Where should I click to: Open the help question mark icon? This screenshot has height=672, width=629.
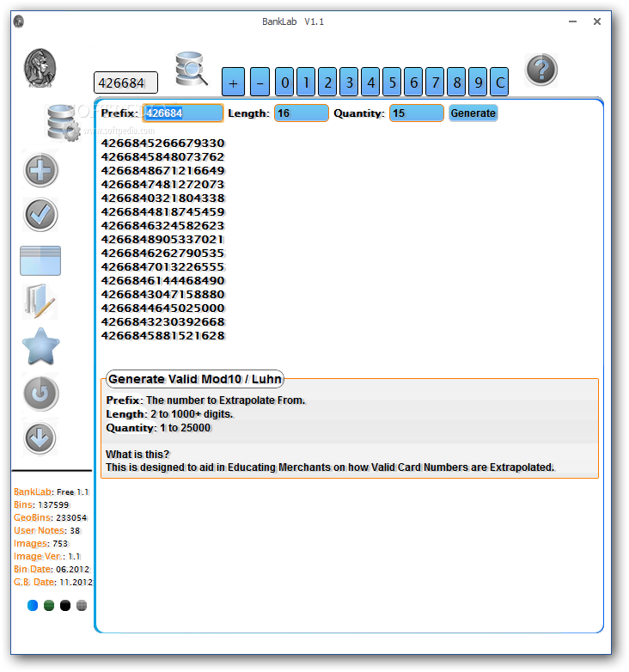pyautogui.click(x=541, y=70)
